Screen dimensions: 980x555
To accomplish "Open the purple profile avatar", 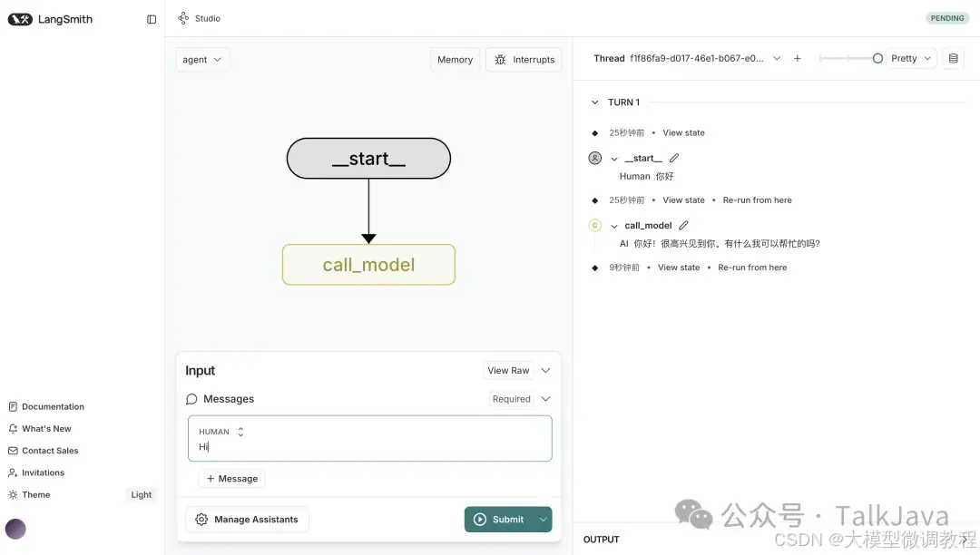I will (15, 529).
